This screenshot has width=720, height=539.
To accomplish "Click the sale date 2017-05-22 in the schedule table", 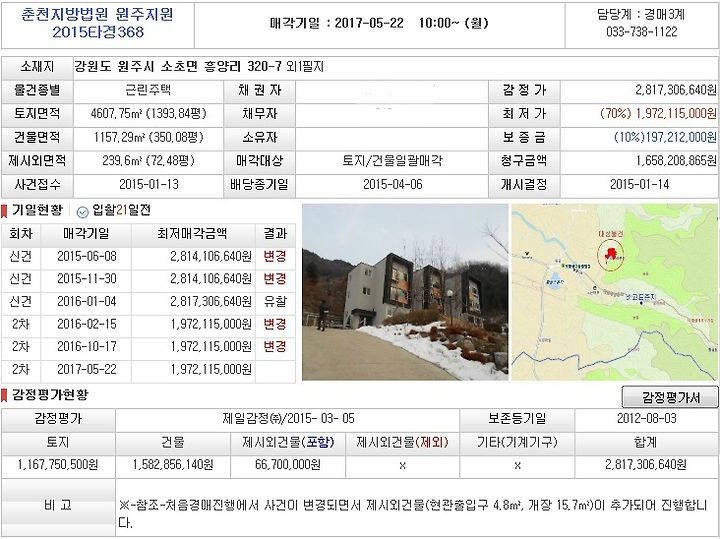I will click(87, 370).
